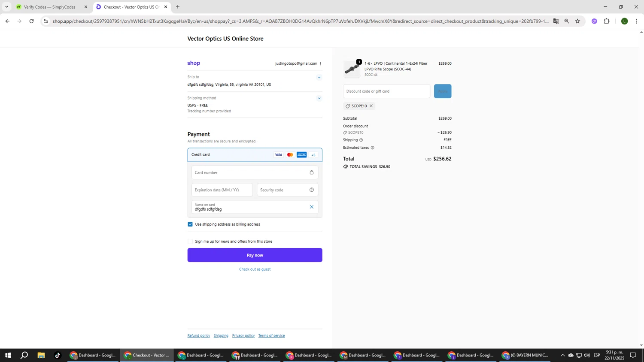Focus the Expiration date field
Viewport: 644px width, 362px height.
point(222,190)
